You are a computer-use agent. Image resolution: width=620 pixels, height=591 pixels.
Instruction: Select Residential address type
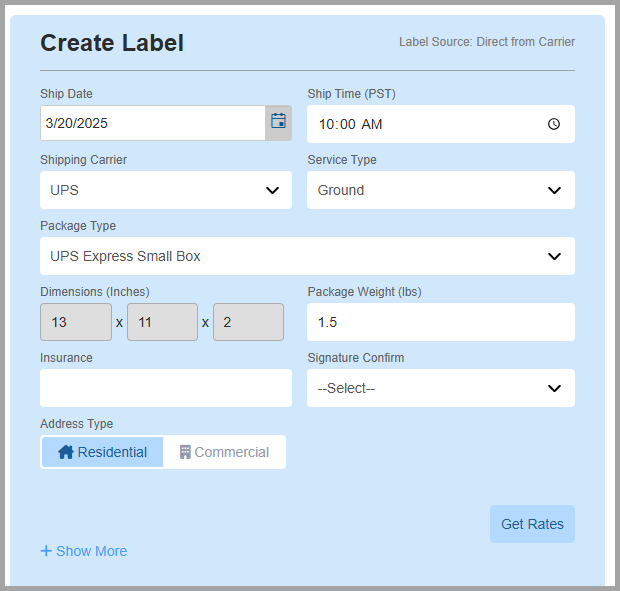[102, 452]
